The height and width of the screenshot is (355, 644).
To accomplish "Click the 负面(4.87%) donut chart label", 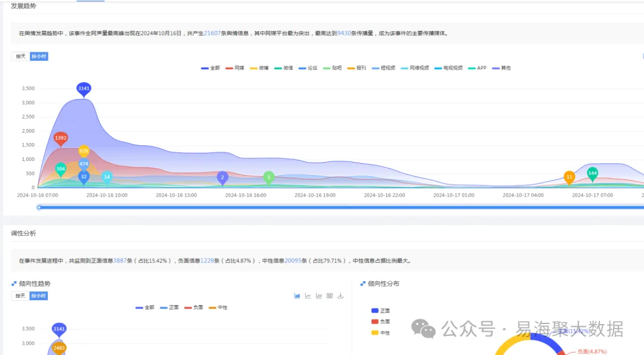I will pyautogui.click(x=592, y=351).
